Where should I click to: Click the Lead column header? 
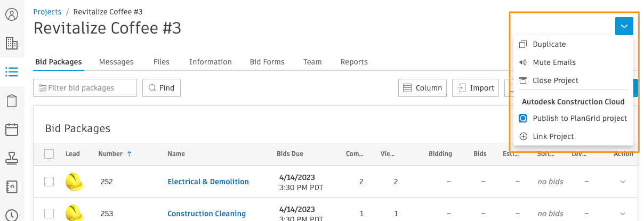(73, 154)
